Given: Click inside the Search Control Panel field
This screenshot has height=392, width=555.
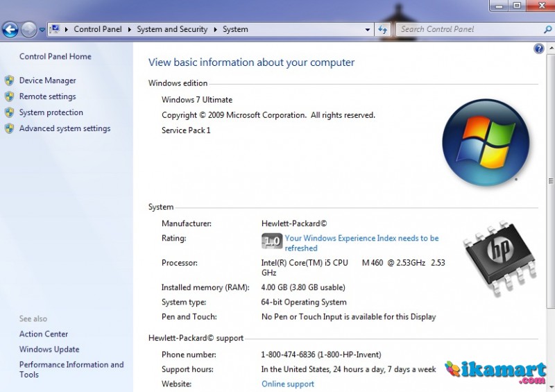Looking at the screenshot, I should pos(465,29).
